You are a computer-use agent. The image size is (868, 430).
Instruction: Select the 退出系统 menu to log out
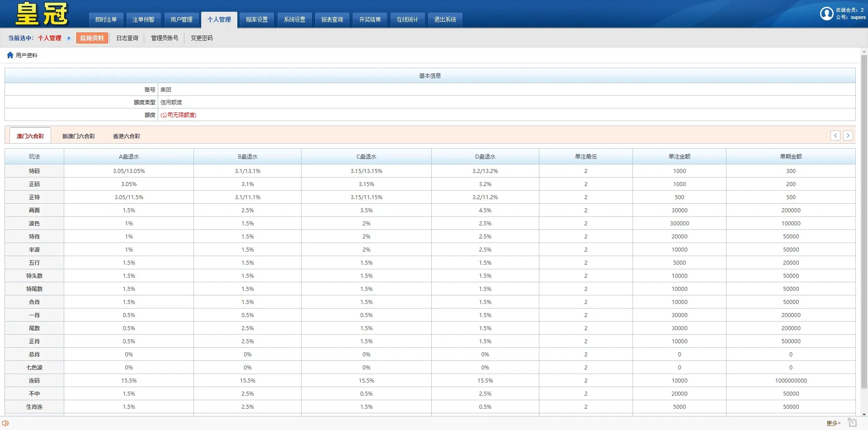[x=445, y=19]
